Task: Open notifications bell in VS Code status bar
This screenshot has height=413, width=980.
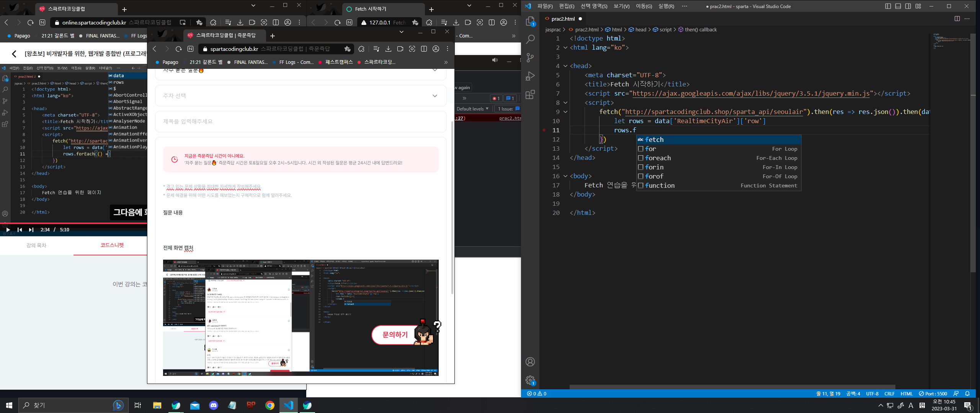Action: tap(967, 393)
